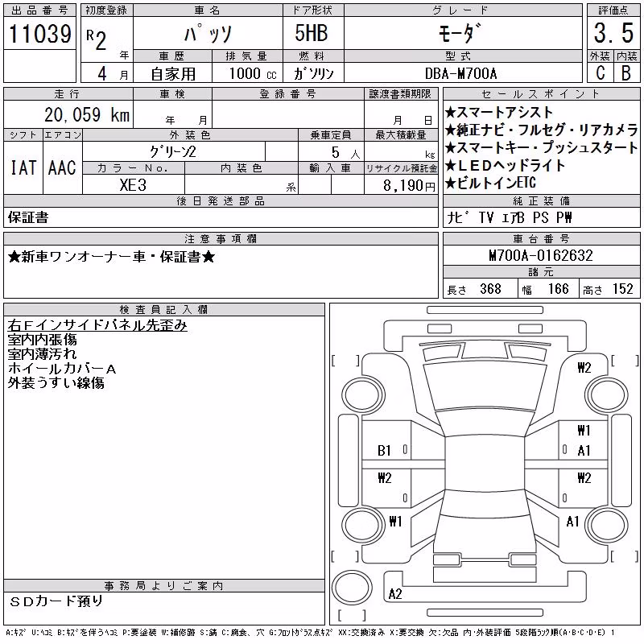
Task: Select the registration year R2
Action: point(96,40)
